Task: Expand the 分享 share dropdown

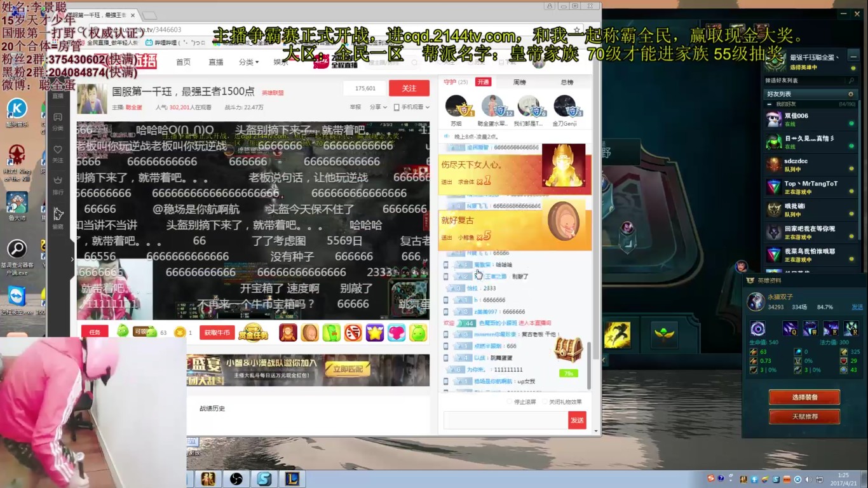Action: click(x=378, y=107)
